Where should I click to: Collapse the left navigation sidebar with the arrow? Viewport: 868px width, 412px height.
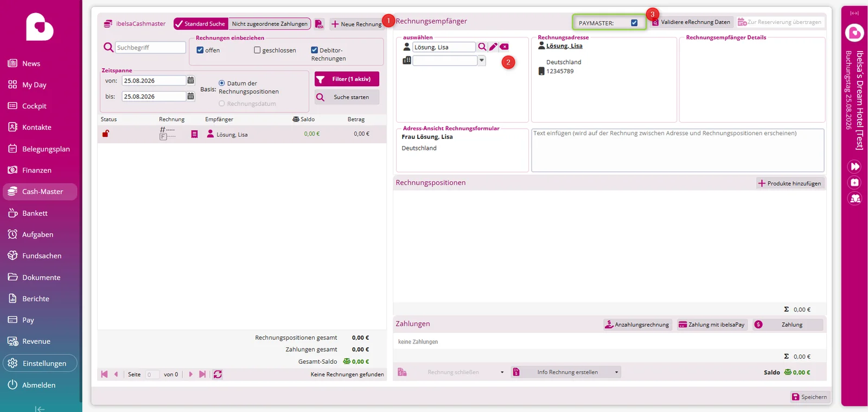40,409
